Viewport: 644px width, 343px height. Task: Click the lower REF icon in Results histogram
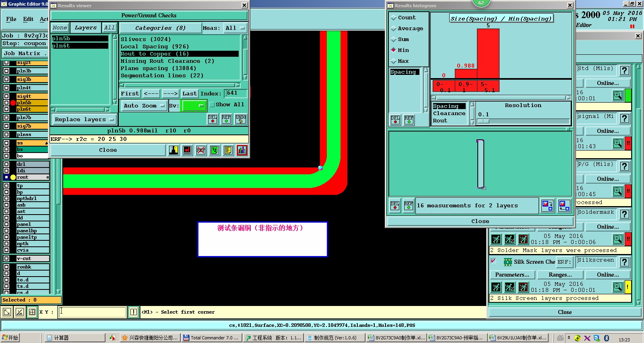click(409, 206)
